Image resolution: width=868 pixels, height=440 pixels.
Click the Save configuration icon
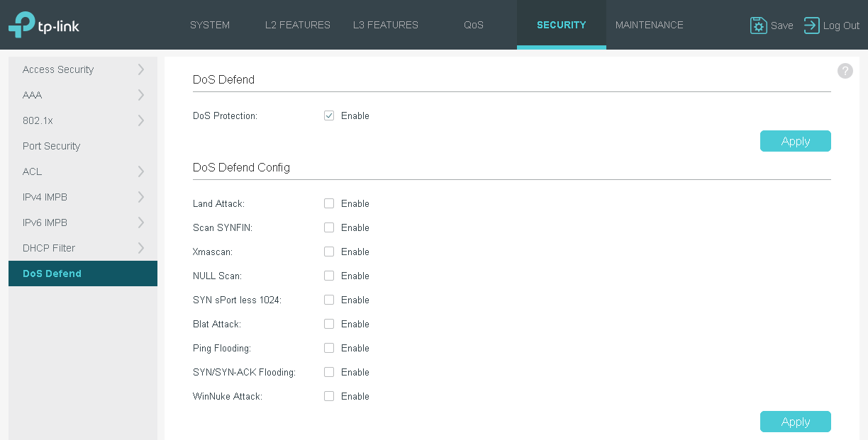tap(758, 26)
